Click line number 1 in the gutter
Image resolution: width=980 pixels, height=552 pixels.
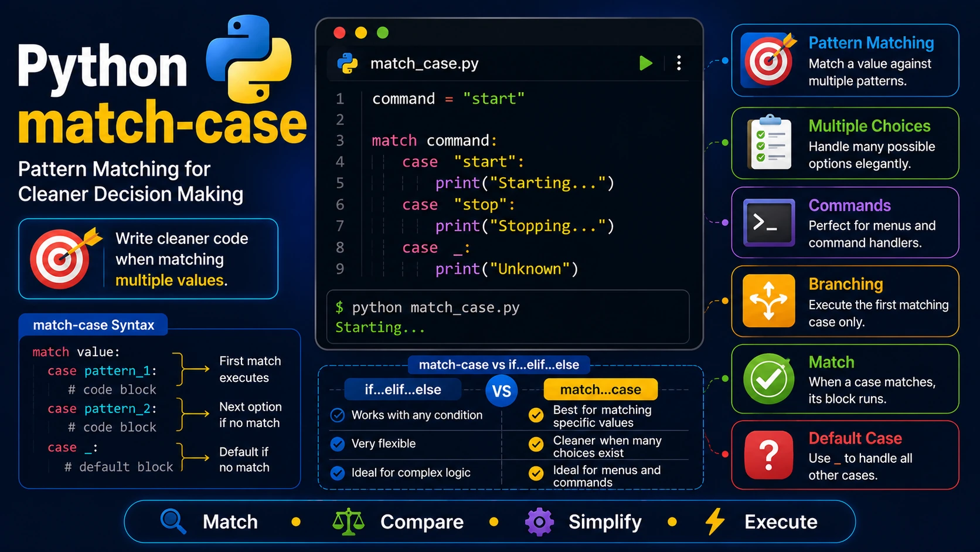coord(340,99)
